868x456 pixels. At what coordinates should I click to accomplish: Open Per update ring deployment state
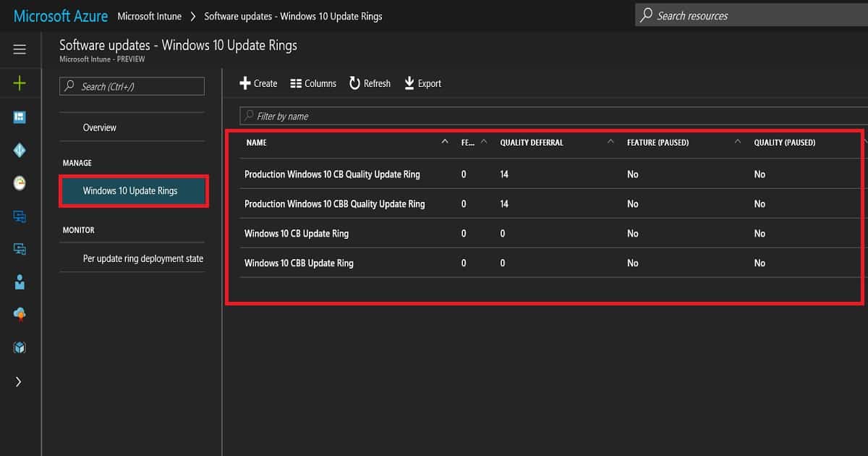click(143, 258)
